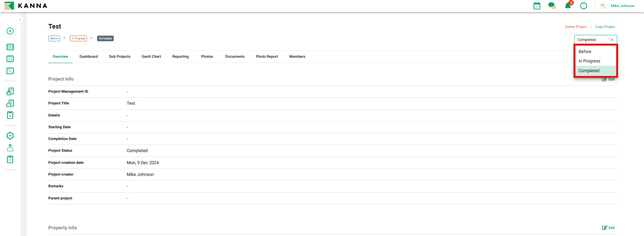Choose In Progress from status dropdown
The image size is (644, 236).
click(589, 61)
